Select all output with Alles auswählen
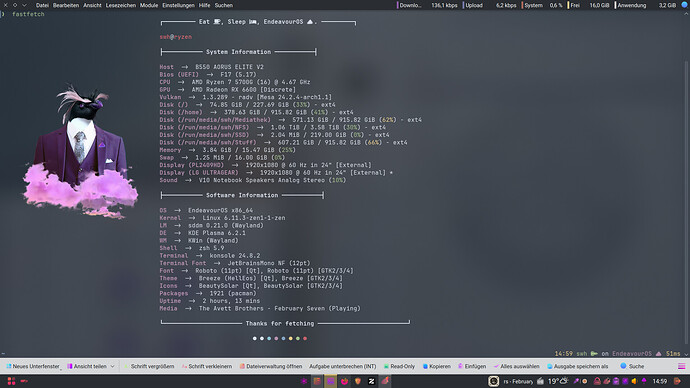Image resolution: width=690 pixels, height=388 pixels. tap(516, 366)
